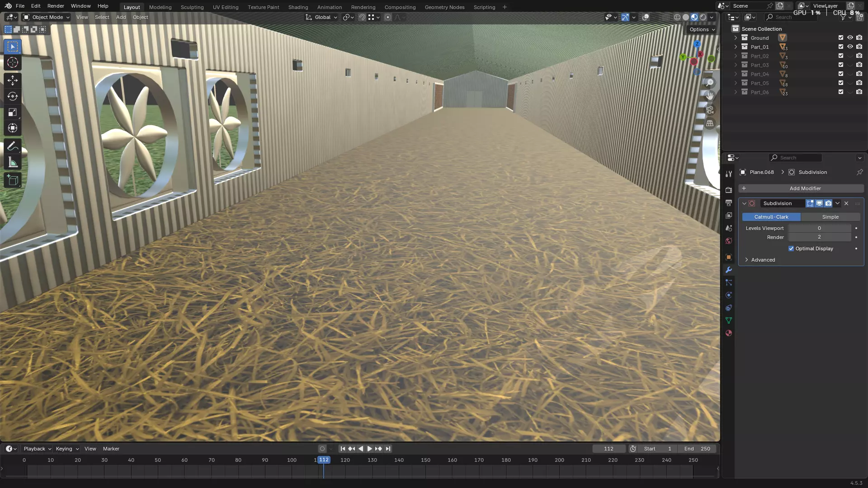Open the Playback dropdown in timeline

pyautogui.click(x=37, y=449)
